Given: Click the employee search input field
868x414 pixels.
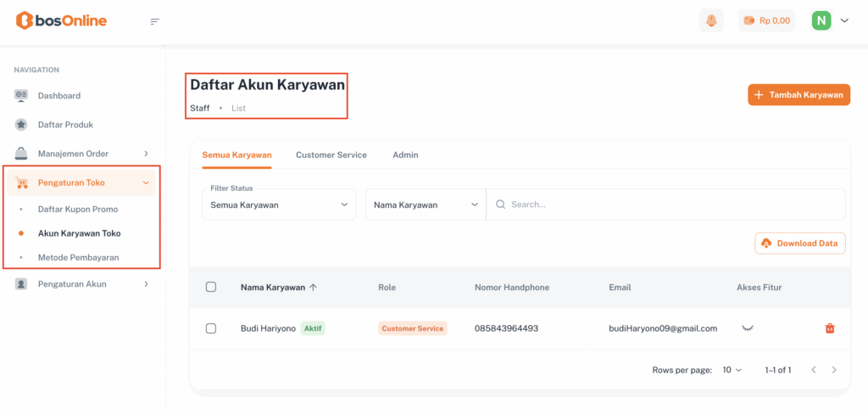Looking at the screenshot, I should coord(670,204).
